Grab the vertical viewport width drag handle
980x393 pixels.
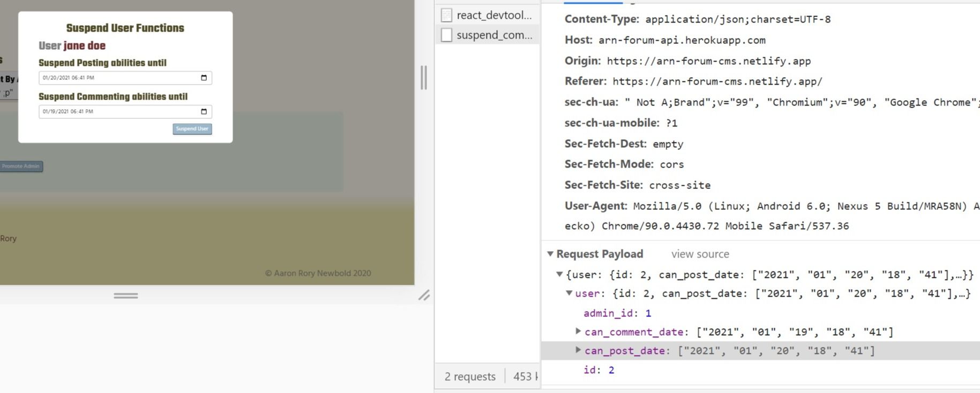tap(424, 78)
